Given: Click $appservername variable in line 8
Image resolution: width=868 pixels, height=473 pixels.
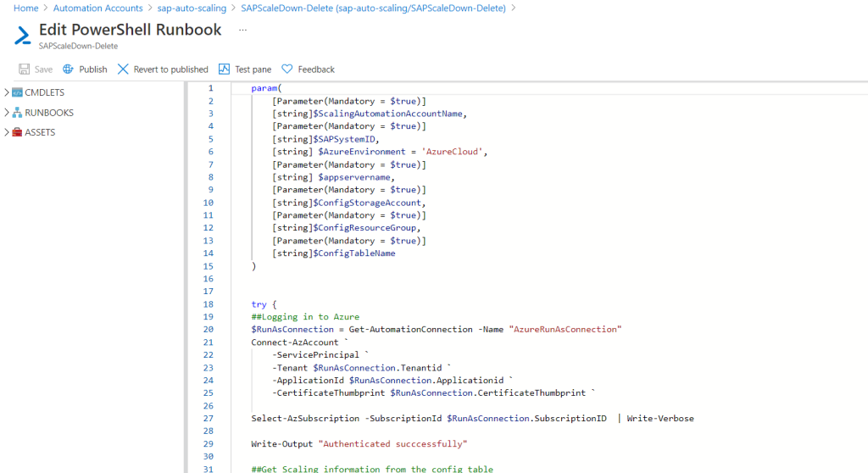Looking at the screenshot, I should tap(354, 177).
